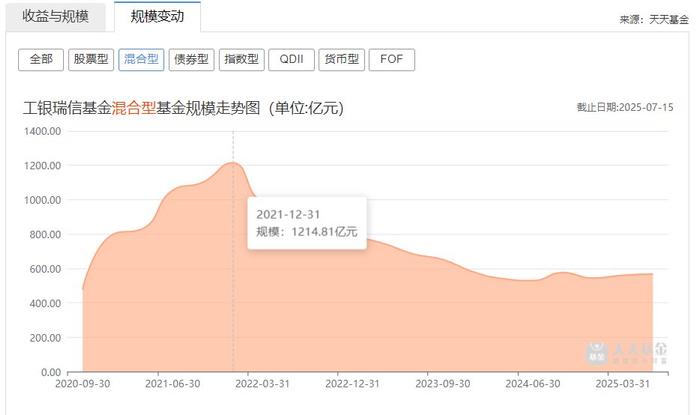Screen dimensions: 700x415
Task: Filter by 股票型 funds
Action: point(91,59)
